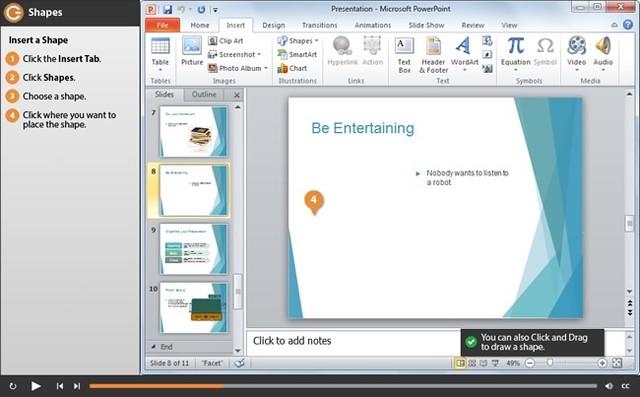This screenshot has width=640, height=397.
Task: Expand the Photo Album dropdown arrow
Action: pyautogui.click(x=266, y=68)
